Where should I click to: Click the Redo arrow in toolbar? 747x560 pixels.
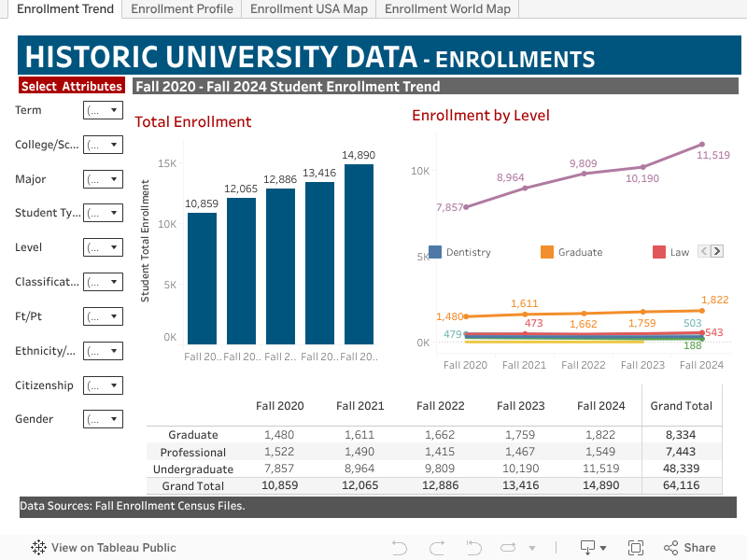pyautogui.click(x=437, y=548)
